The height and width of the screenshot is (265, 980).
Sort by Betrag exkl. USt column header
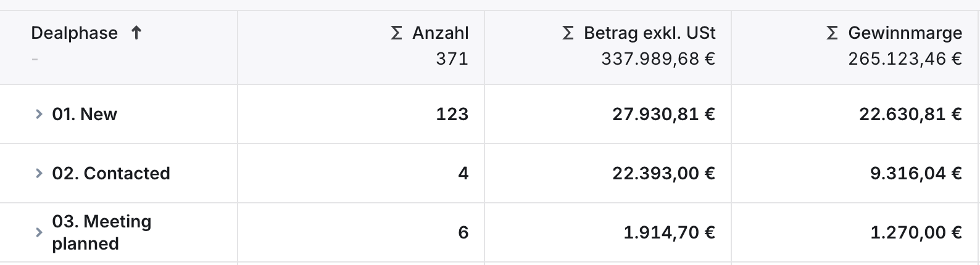pos(650,33)
